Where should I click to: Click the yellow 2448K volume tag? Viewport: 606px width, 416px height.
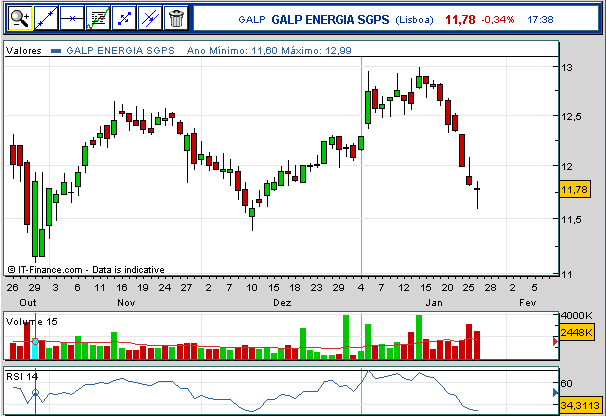[x=576, y=332]
